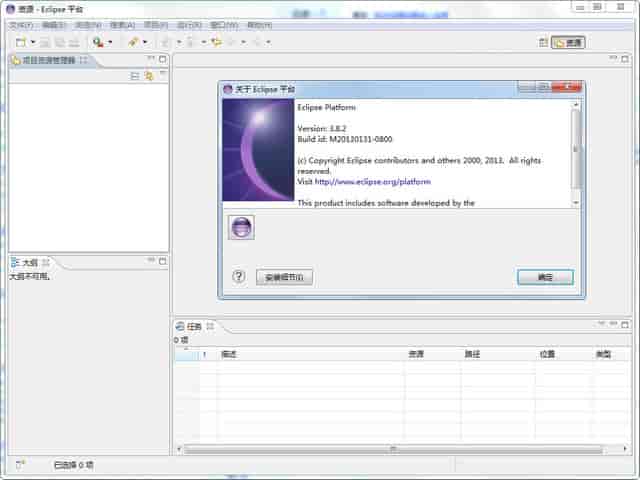Screen dimensions: 640x480
Task: Sort tasks by Description column header
Action: click(310, 354)
